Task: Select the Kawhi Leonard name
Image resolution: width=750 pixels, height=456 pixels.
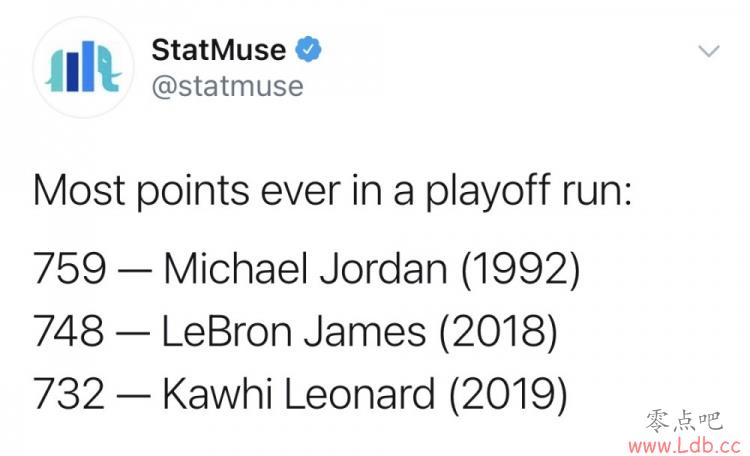Action: tap(299, 393)
